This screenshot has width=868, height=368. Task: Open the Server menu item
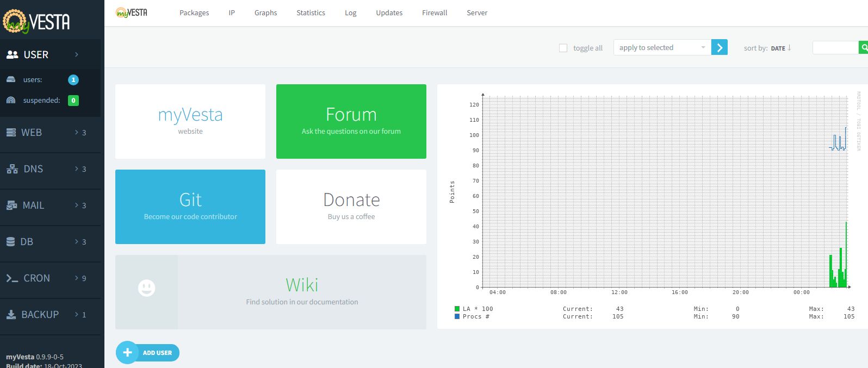(477, 13)
